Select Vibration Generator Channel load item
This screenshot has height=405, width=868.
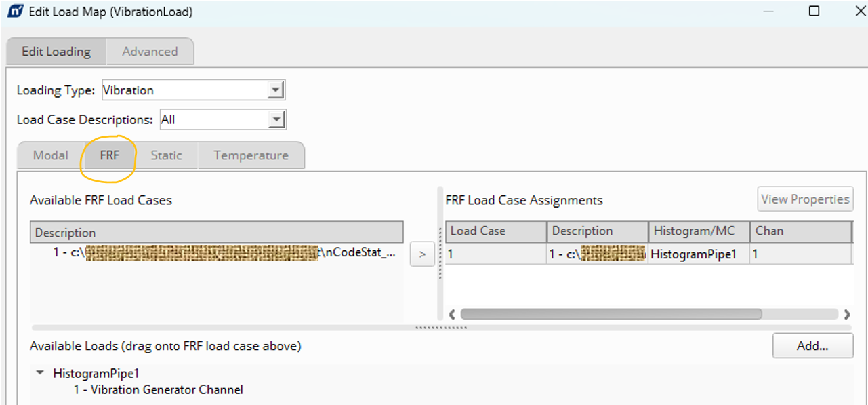pyautogui.click(x=159, y=389)
